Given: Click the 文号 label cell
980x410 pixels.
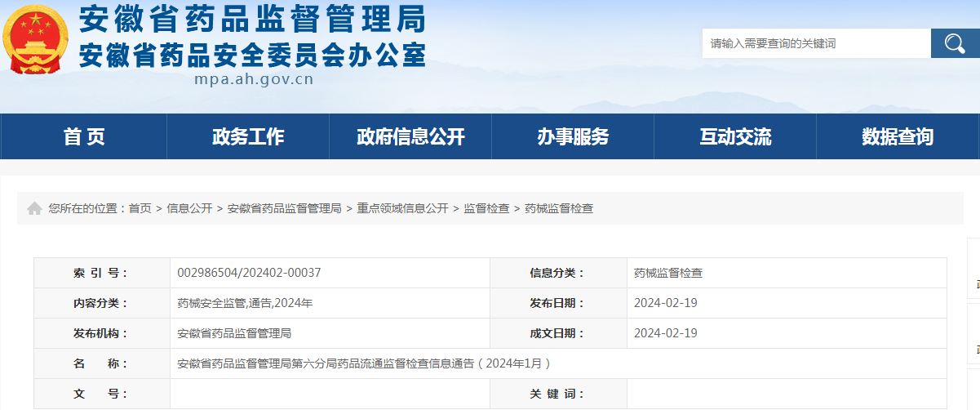Looking at the screenshot, I should [x=102, y=394].
